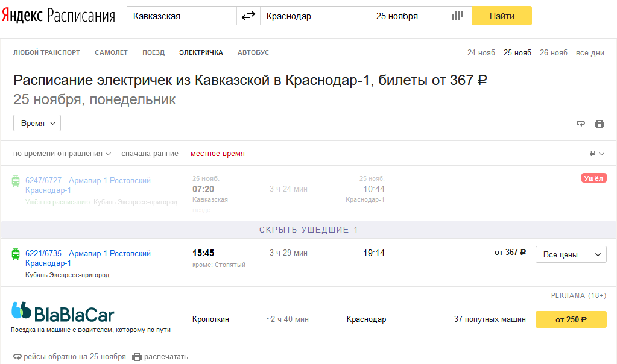Screen dimensions: 617x364
Task: Open Расписания home link
Action: click(x=81, y=16)
